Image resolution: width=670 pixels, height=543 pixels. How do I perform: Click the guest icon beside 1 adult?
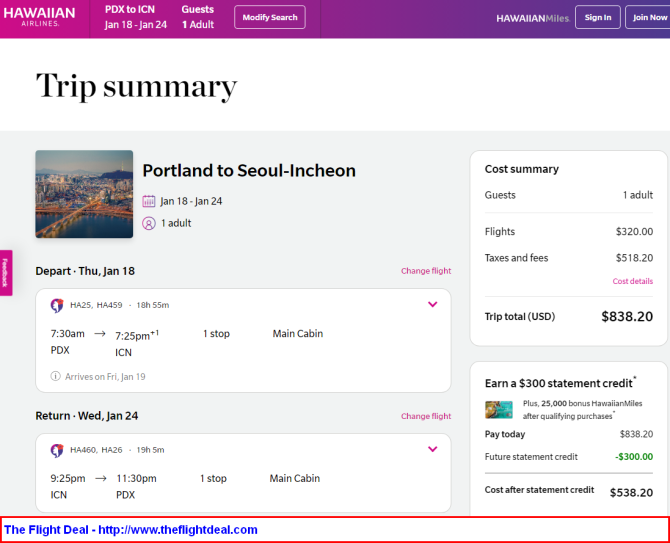(149, 223)
